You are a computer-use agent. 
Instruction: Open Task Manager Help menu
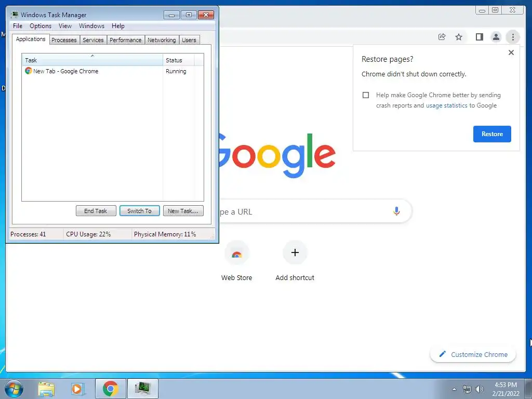(x=118, y=26)
